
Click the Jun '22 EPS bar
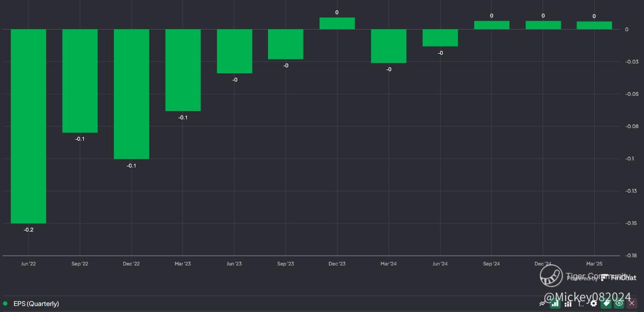[29, 126]
